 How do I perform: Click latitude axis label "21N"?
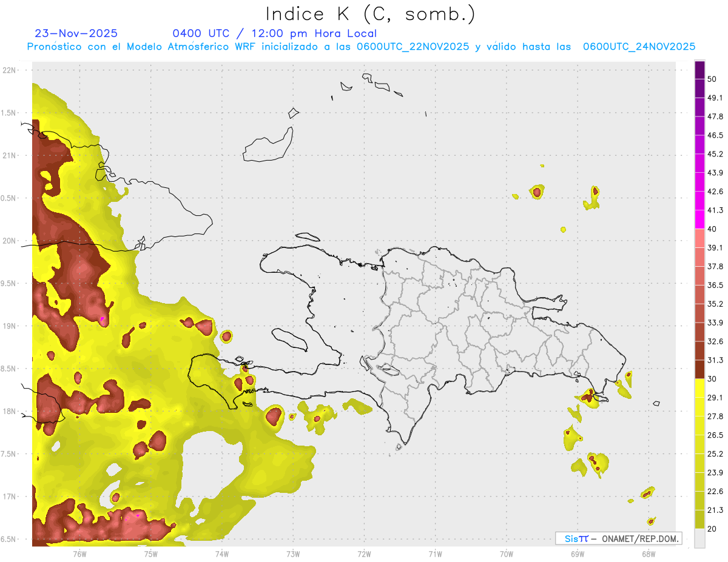coord(9,156)
